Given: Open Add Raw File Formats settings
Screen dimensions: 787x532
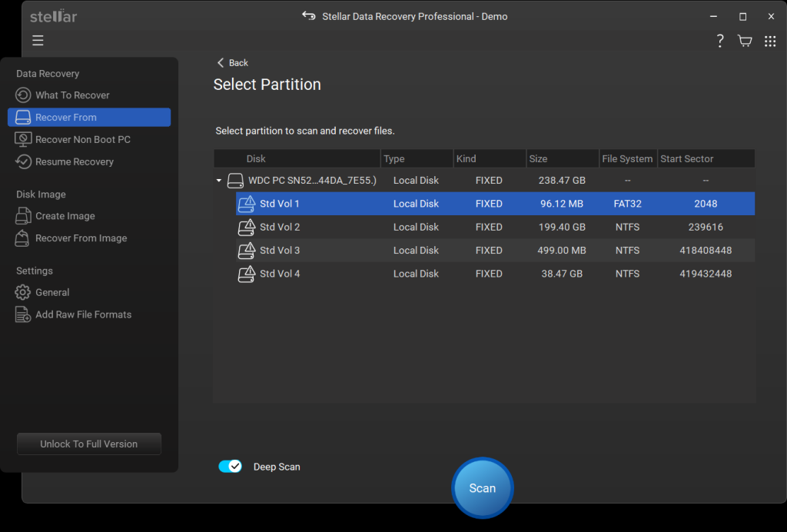Looking at the screenshot, I should pyautogui.click(x=89, y=314).
